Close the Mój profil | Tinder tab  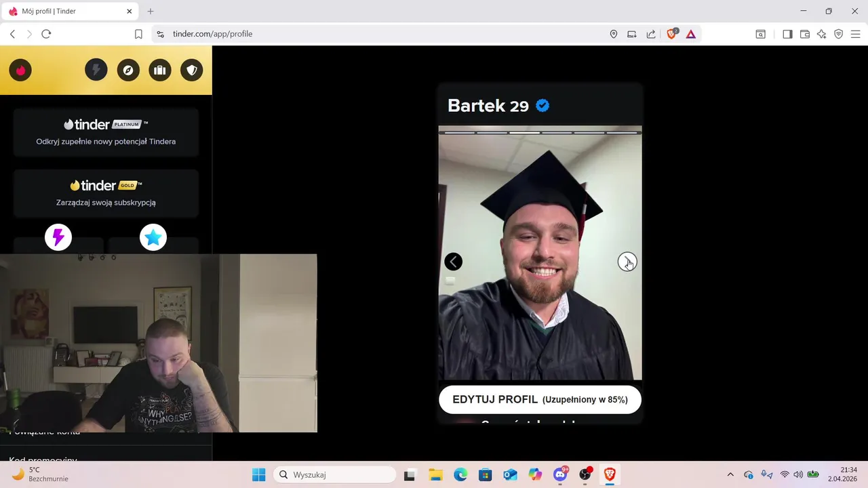(130, 12)
